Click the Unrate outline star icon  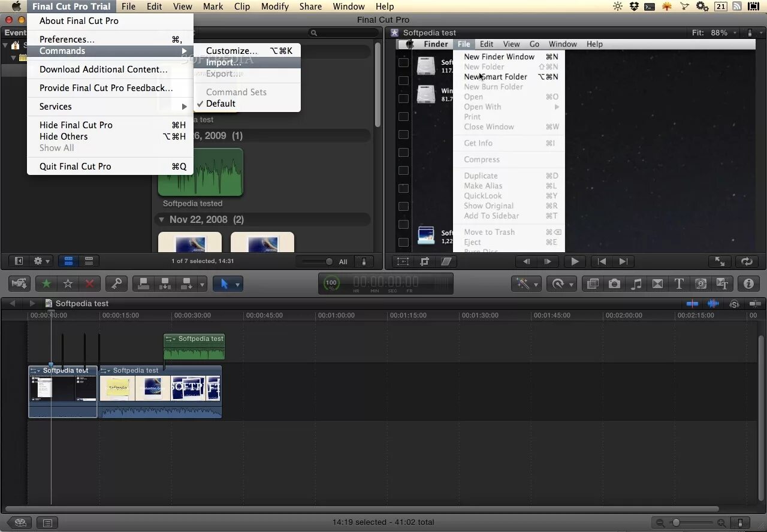coord(68,283)
